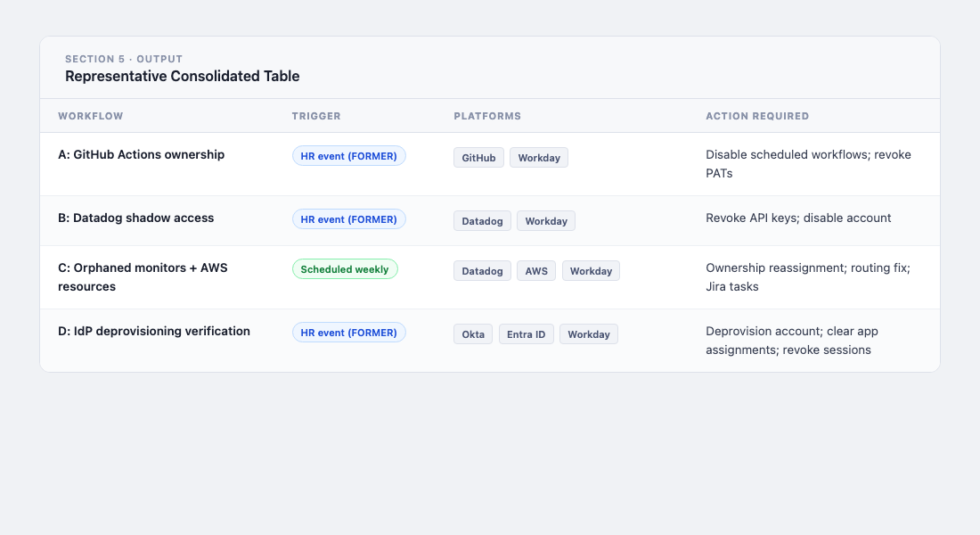Select row B: Datadog shadow access

tap(490, 221)
